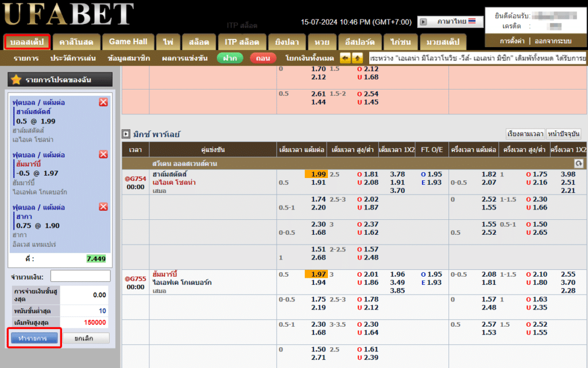
Task: Select highlighted 1.99 odds for ฮาล์มสตัดส์
Action: (x=316, y=175)
